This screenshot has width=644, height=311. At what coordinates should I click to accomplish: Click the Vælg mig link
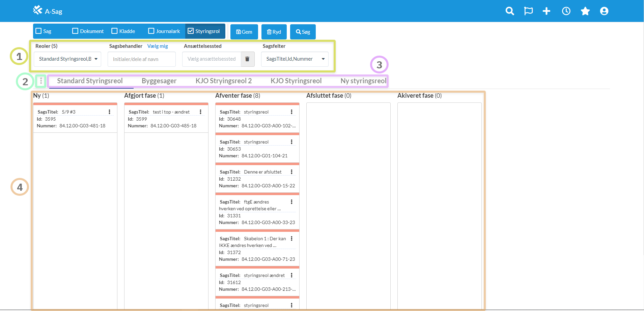pos(158,46)
